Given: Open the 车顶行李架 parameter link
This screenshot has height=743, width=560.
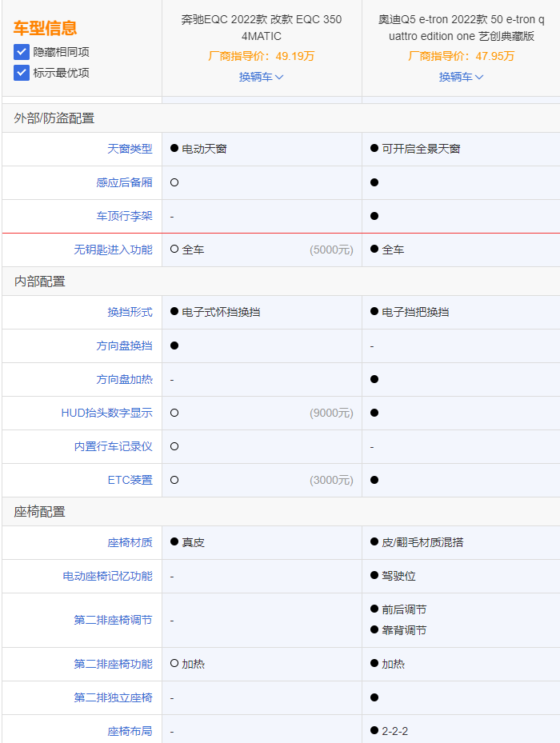Looking at the screenshot, I should 124,216.
